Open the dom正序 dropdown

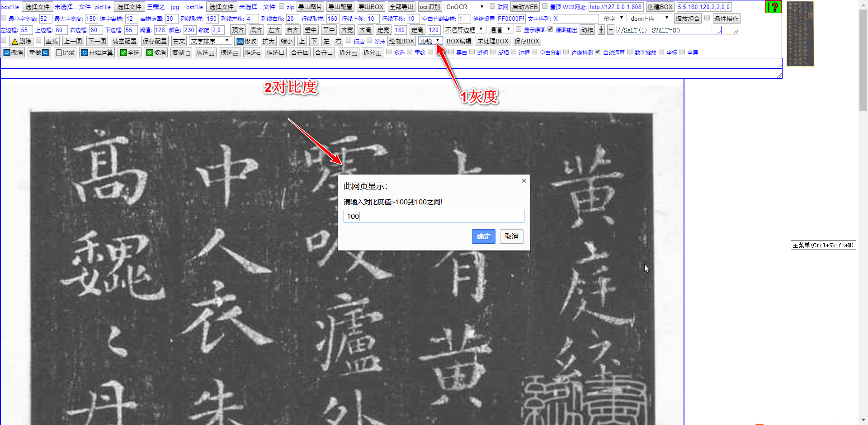tap(650, 19)
